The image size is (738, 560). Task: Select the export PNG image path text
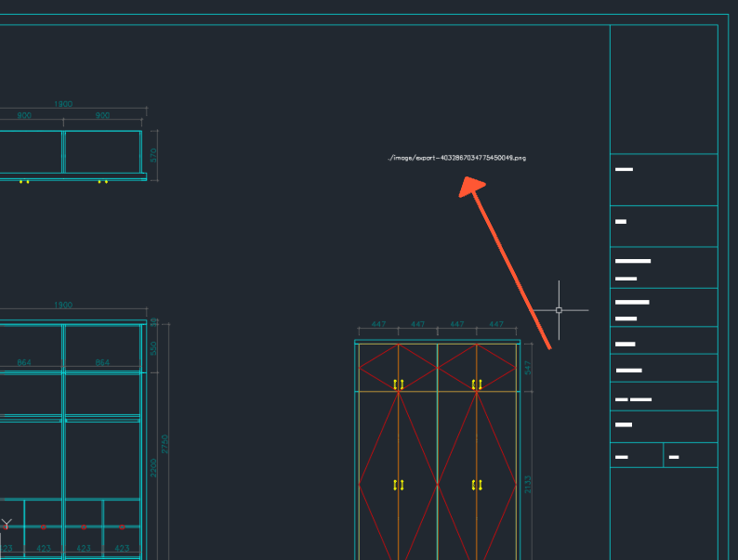click(457, 158)
